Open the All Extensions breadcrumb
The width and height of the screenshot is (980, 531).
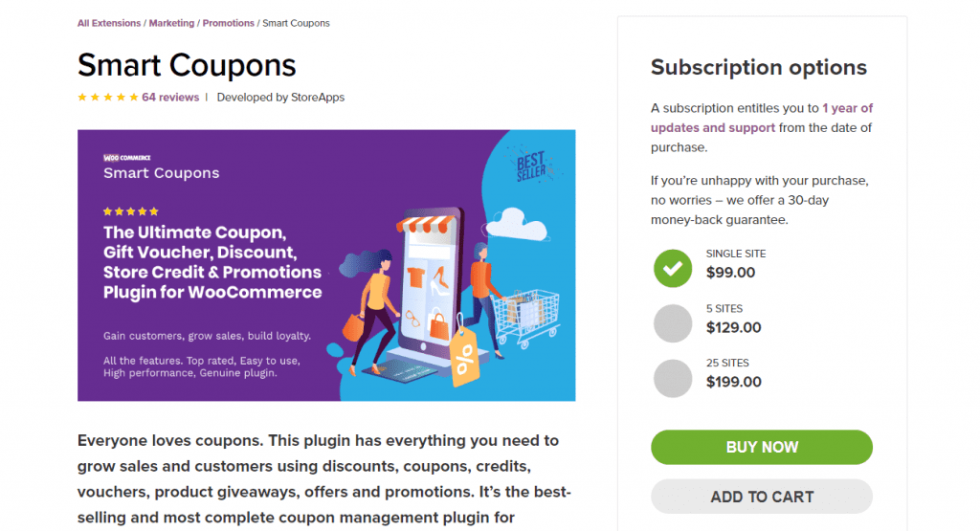coord(109,23)
